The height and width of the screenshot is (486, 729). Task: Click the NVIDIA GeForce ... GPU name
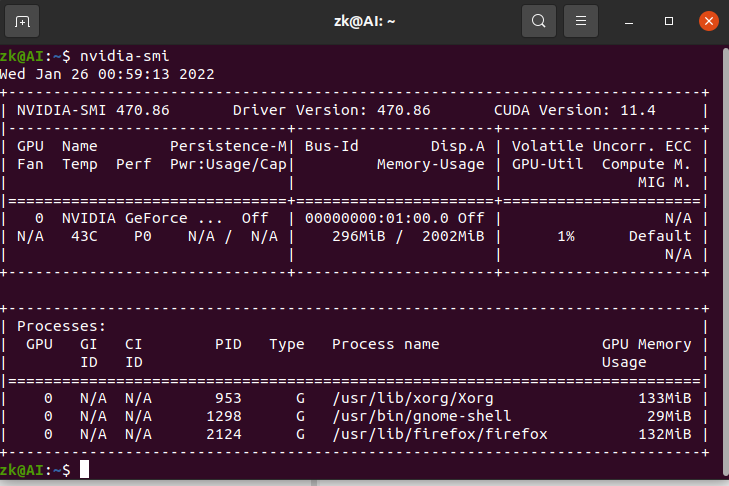(142, 219)
